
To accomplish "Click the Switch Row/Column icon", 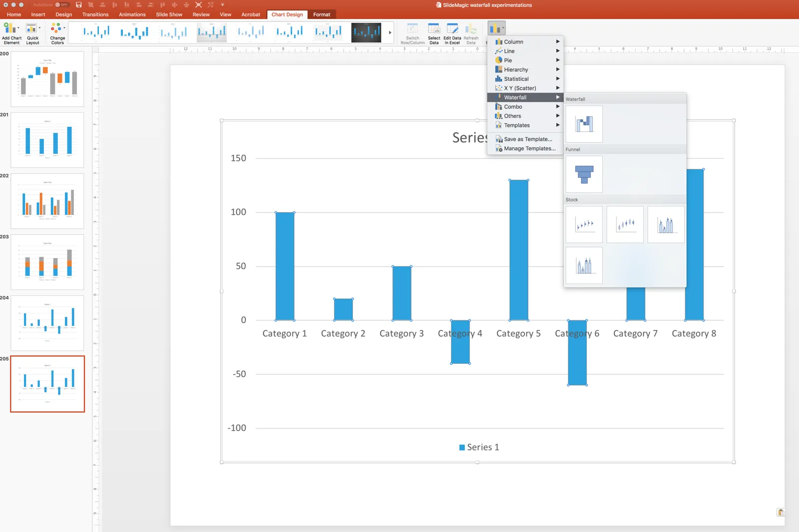I will (x=412, y=33).
